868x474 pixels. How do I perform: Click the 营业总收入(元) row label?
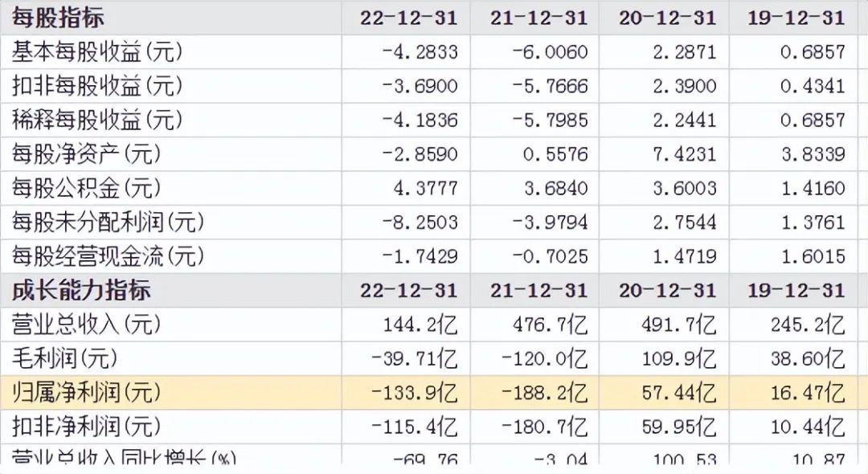86,325
